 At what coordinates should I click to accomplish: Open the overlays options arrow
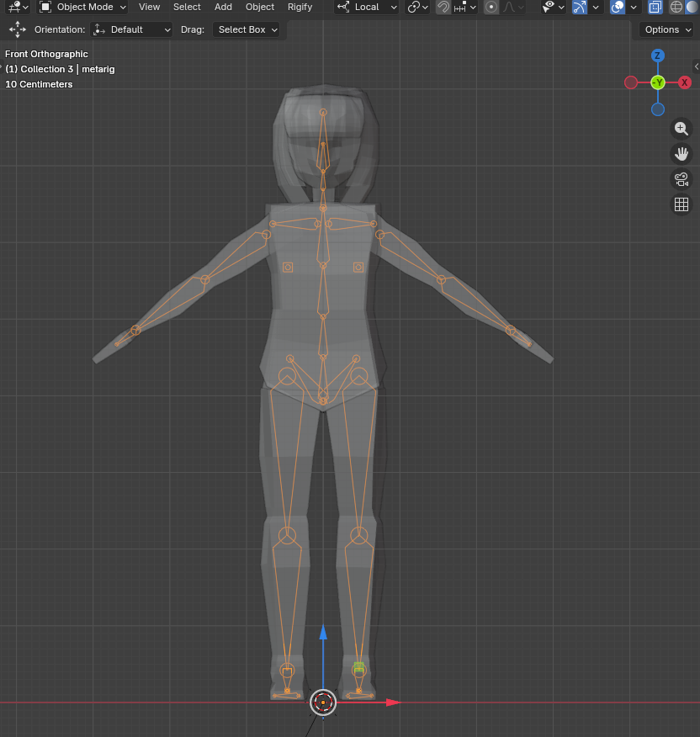coord(634,7)
